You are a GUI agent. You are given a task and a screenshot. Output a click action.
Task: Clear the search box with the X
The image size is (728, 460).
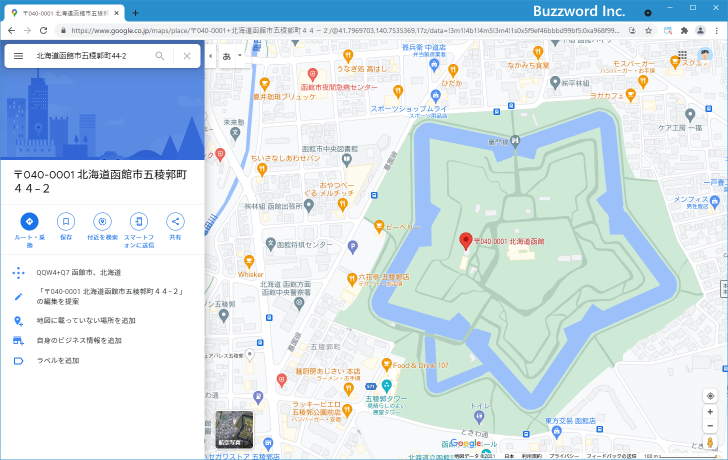[187, 56]
